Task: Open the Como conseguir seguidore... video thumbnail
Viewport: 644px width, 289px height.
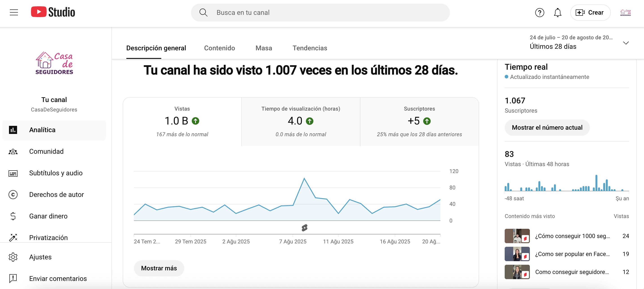Action: [517, 272]
